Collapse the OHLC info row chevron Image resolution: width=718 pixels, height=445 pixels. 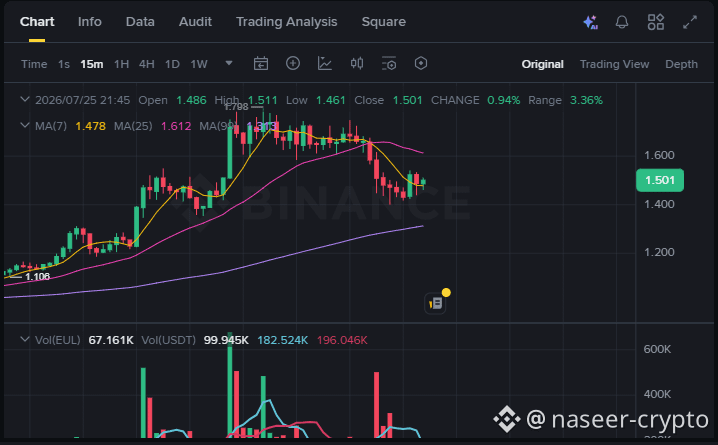coord(25,99)
